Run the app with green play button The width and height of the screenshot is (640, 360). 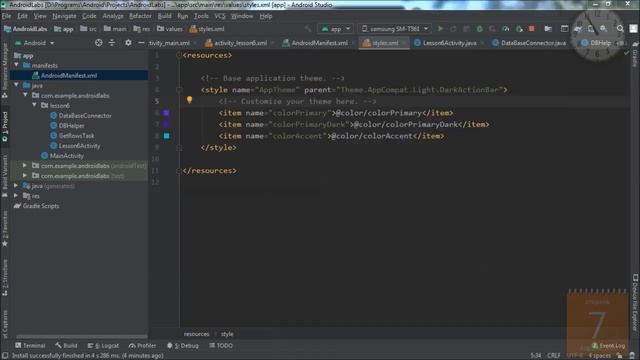[x=440, y=29]
